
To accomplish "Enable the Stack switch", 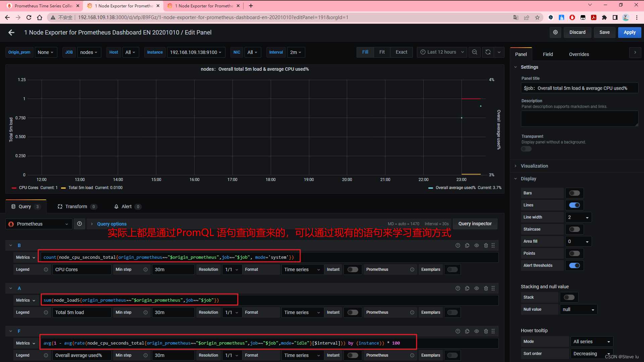I will coord(569,297).
